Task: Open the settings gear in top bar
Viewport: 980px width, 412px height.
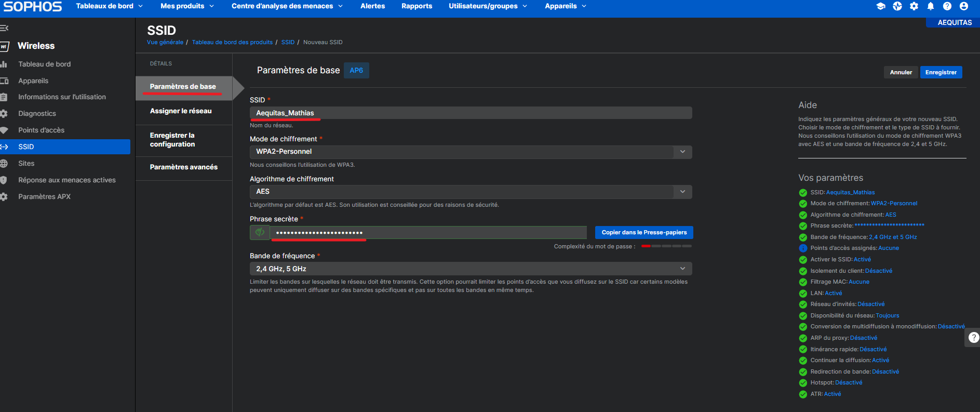Action: tap(914, 6)
